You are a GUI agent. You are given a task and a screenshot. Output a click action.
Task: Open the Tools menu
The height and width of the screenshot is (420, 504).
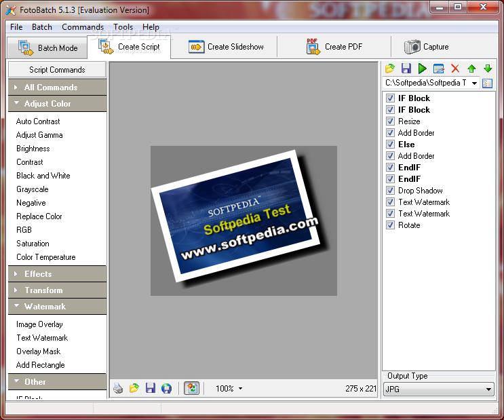click(123, 27)
